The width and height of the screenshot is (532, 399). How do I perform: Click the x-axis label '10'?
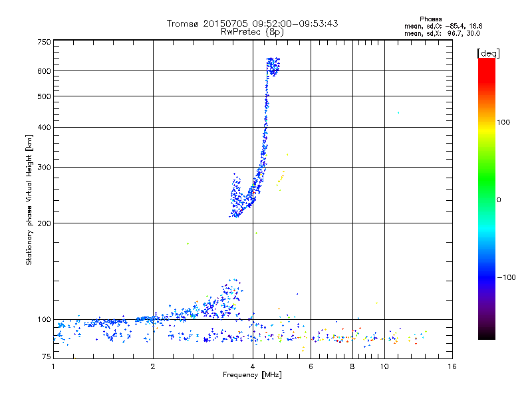click(384, 366)
